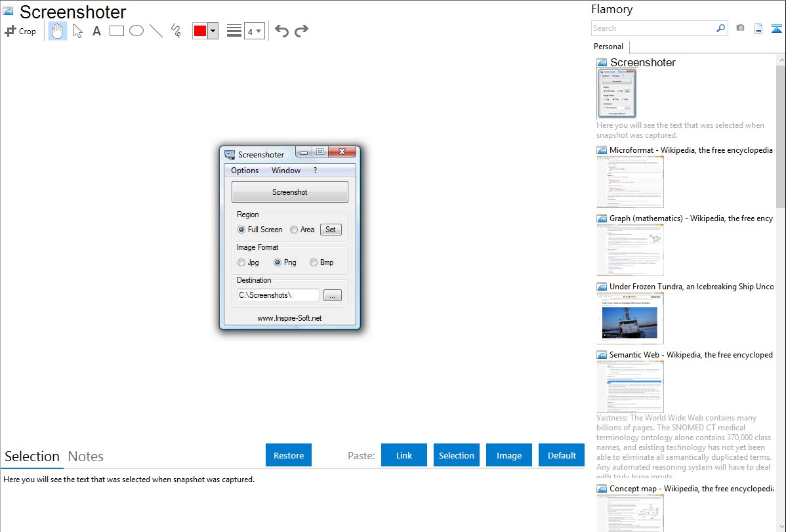Activate the hand pan tool

pos(58,31)
